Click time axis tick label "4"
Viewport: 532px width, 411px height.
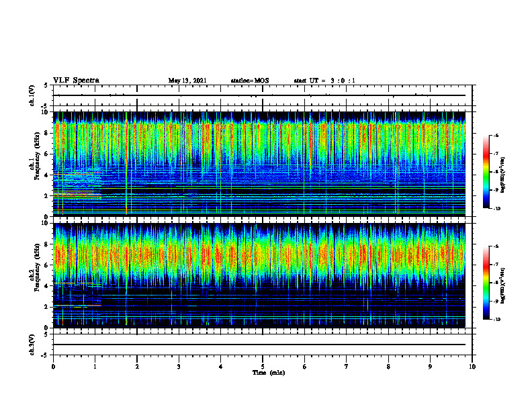[220, 367]
